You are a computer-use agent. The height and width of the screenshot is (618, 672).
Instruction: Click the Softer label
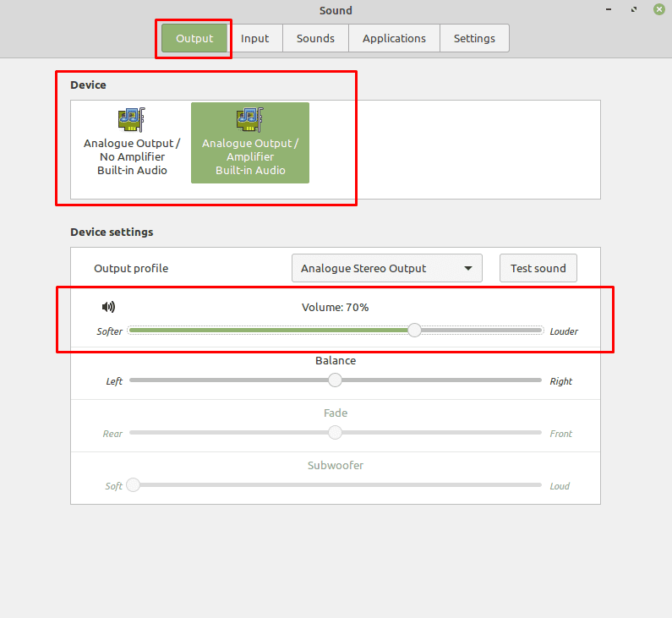tap(110, 331)
